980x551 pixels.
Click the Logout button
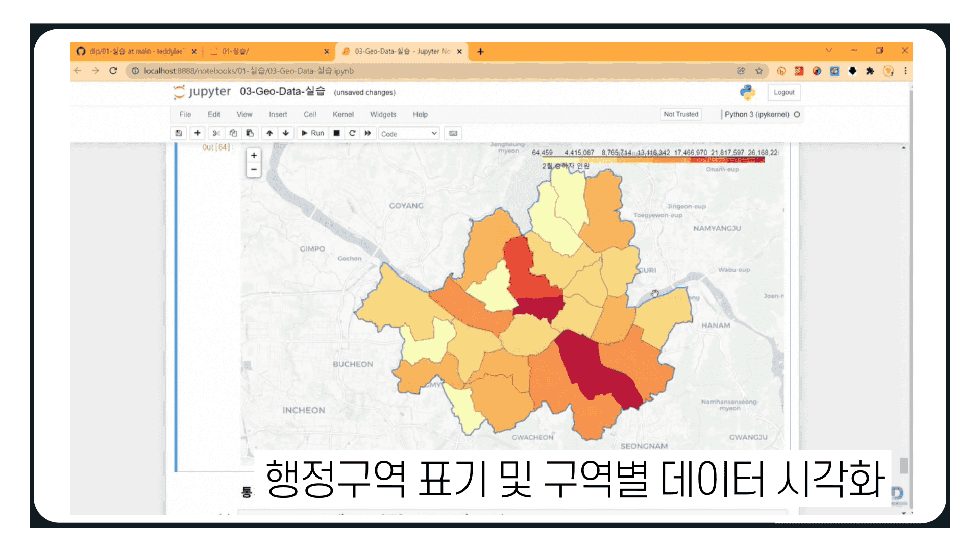(x=784, y=92)
